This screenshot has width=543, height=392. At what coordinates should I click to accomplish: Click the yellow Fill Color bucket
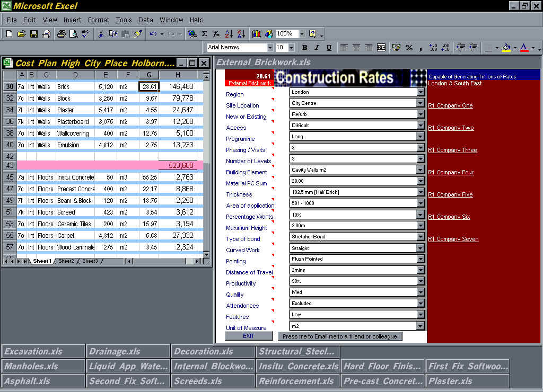pos(506,47)
